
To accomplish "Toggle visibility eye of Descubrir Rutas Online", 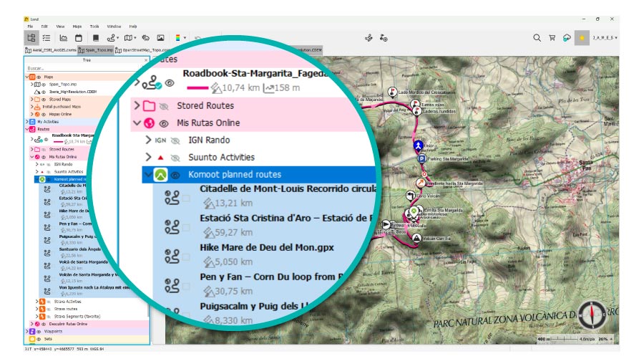I will coord(44,324).
